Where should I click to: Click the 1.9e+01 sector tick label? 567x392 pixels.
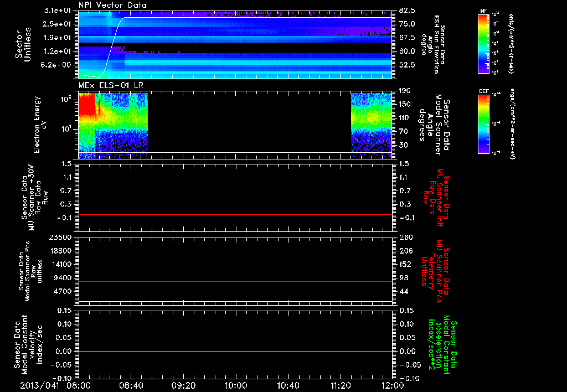(57, 38)
